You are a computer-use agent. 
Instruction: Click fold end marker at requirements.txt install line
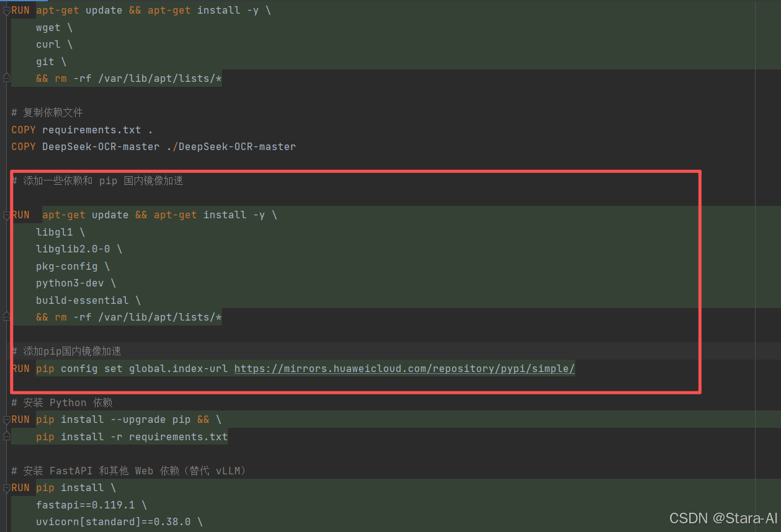click(x=6, y=437)
